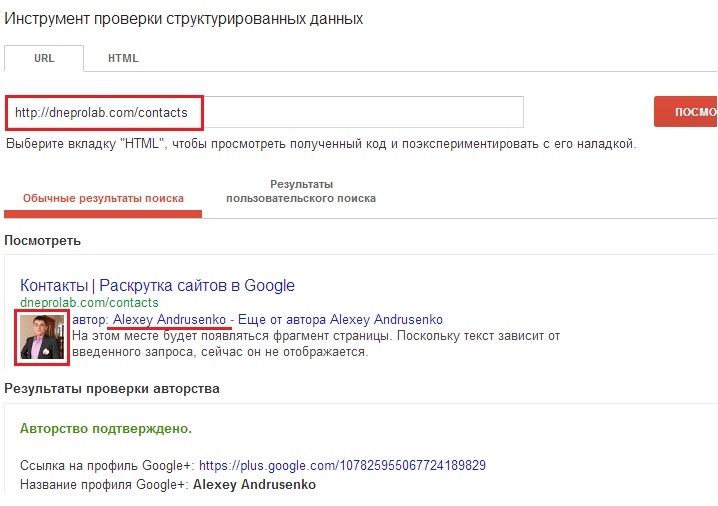Click bold Alexey Andrusenko profile name
This screenshot has width=718, height=506.
tap(254, 484)
